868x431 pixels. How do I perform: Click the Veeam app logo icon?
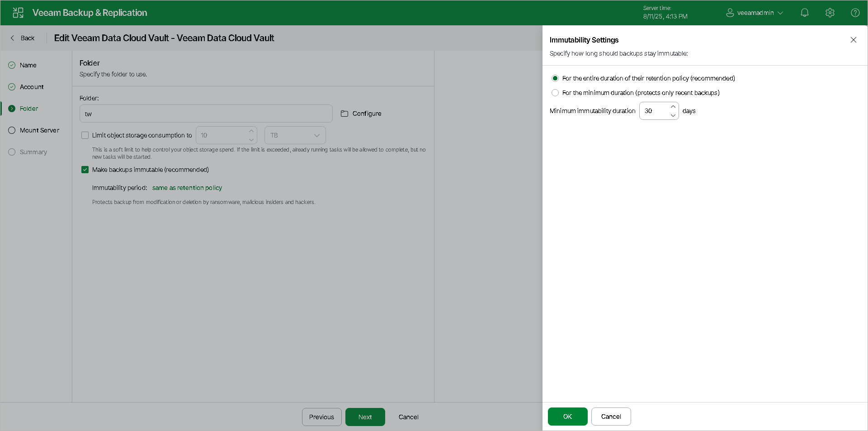[18, 13]
